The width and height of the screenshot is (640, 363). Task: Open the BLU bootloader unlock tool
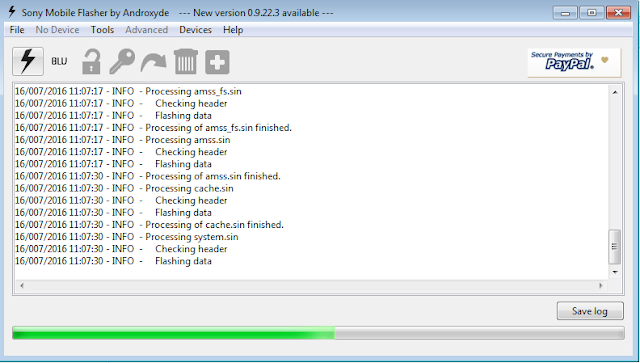[x=59, y=61]
